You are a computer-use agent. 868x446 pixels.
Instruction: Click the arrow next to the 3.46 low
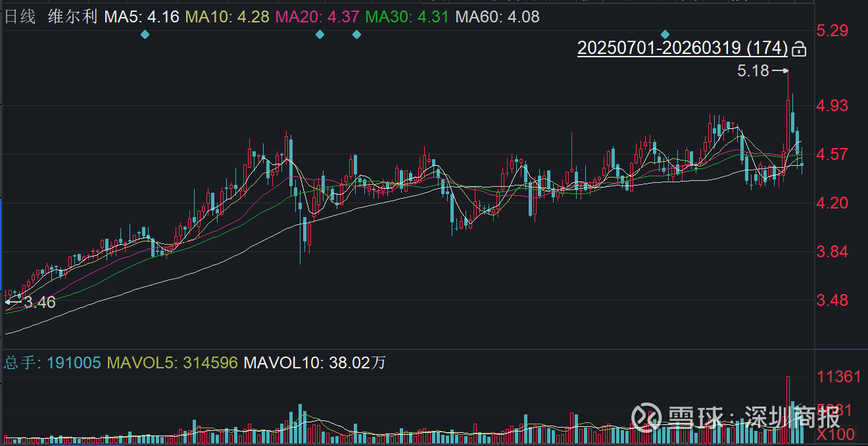(x=13, y=302)
